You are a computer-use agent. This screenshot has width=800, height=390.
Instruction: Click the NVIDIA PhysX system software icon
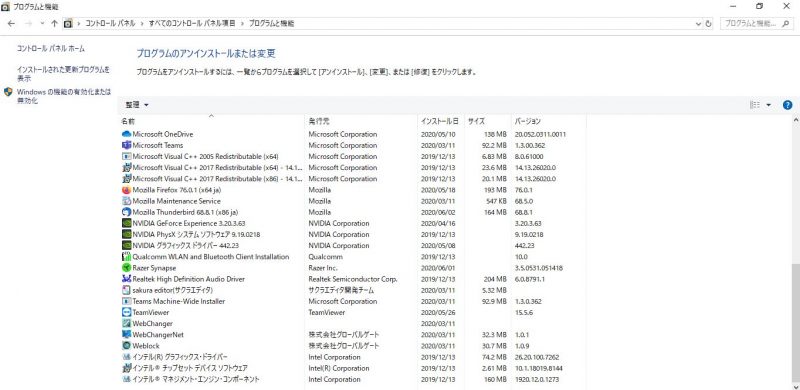click(x=127, y=234)
